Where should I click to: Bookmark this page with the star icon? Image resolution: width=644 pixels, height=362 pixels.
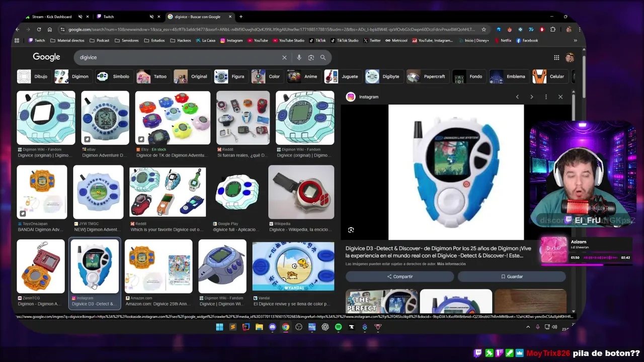(x=484, y=29)
